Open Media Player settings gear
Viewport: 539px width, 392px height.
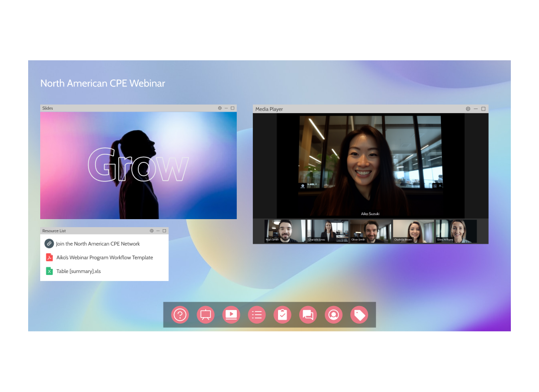coord(468,109)
